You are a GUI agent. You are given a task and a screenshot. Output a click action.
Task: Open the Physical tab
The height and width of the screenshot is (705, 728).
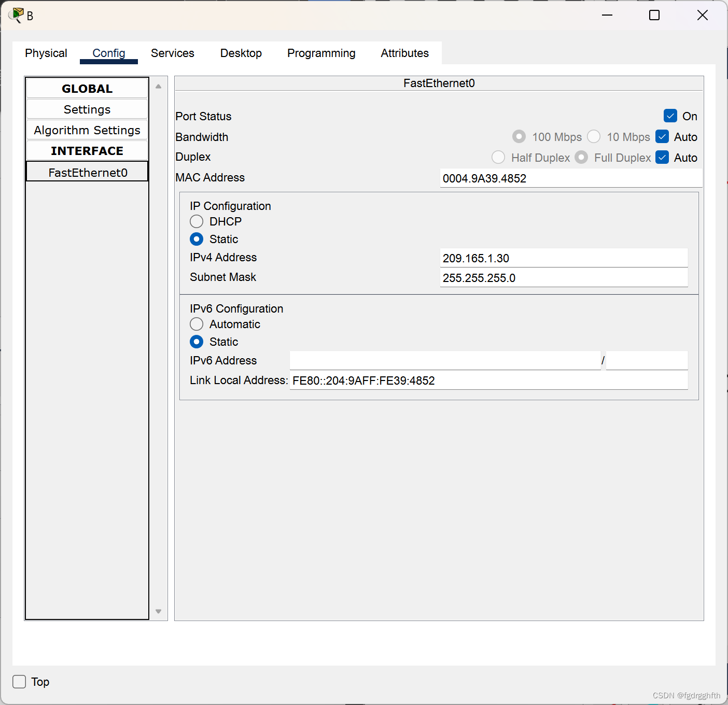[46, 53]
